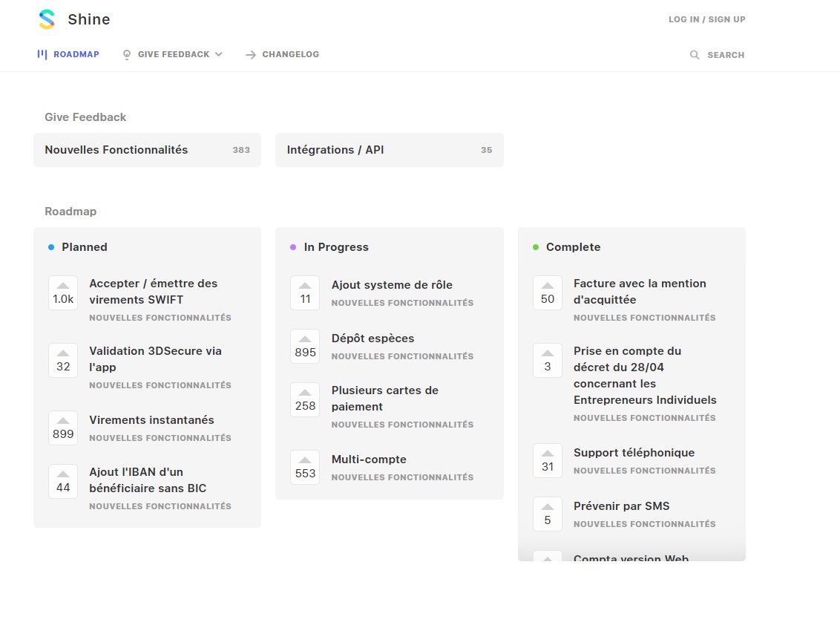Viewport: 840px width, 628px height.
Task: Click the Shine logo icon
Action: [47, 19]
